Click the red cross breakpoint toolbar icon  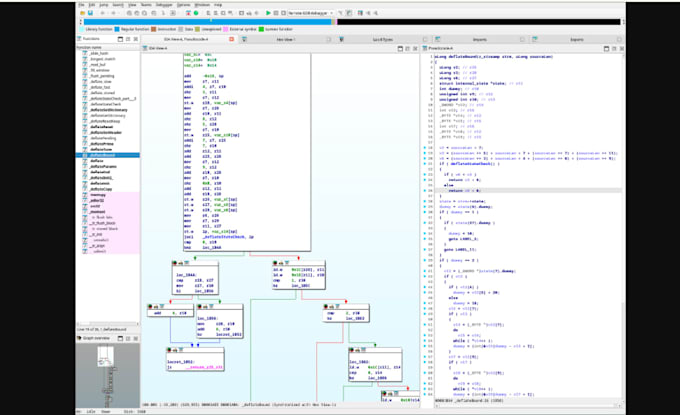[x=188, y=13]
